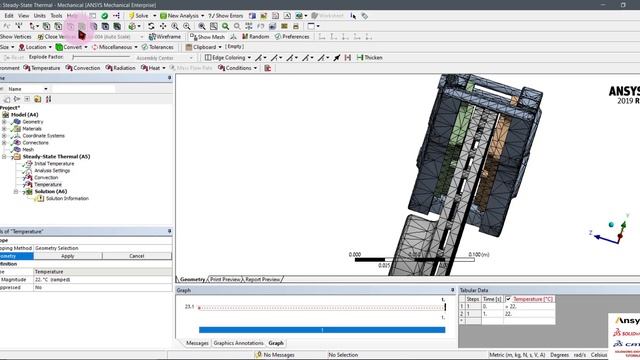Insert a Convection load from toolbar
640x360 pixels.
tap(83, 68)
